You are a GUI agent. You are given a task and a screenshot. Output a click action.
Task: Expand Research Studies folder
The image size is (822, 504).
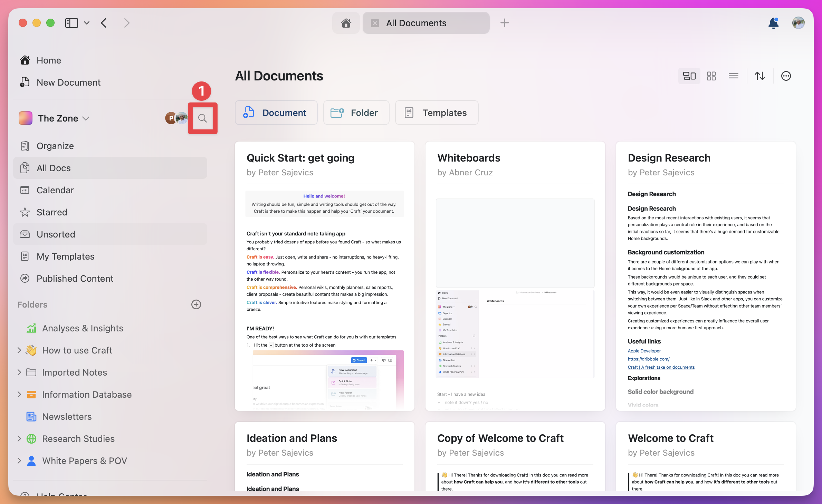[x=19, y=438]
